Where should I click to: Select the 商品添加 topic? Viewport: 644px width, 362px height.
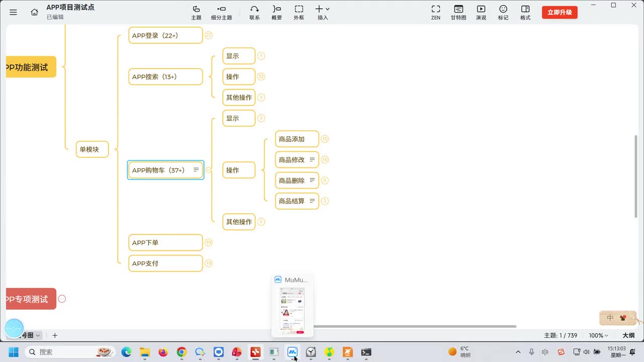297,139
